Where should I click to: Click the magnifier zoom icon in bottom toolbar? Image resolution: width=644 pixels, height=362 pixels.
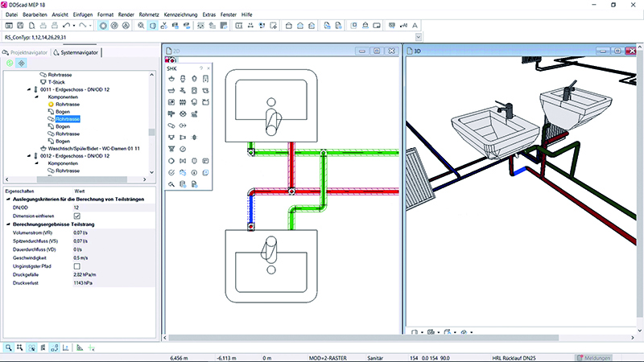8,348
